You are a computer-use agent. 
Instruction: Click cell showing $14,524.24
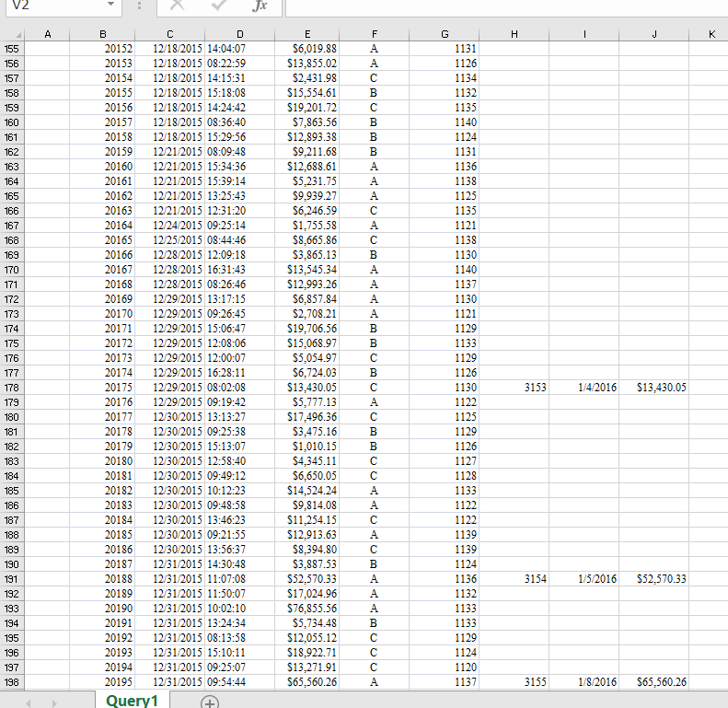[x=307, y=491]
